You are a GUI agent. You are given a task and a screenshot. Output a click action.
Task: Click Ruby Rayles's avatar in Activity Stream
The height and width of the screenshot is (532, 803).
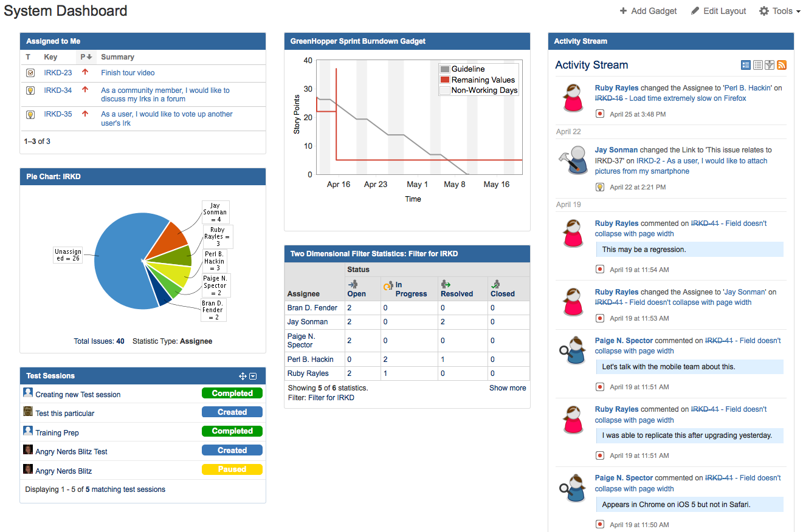tap(572, 97)
